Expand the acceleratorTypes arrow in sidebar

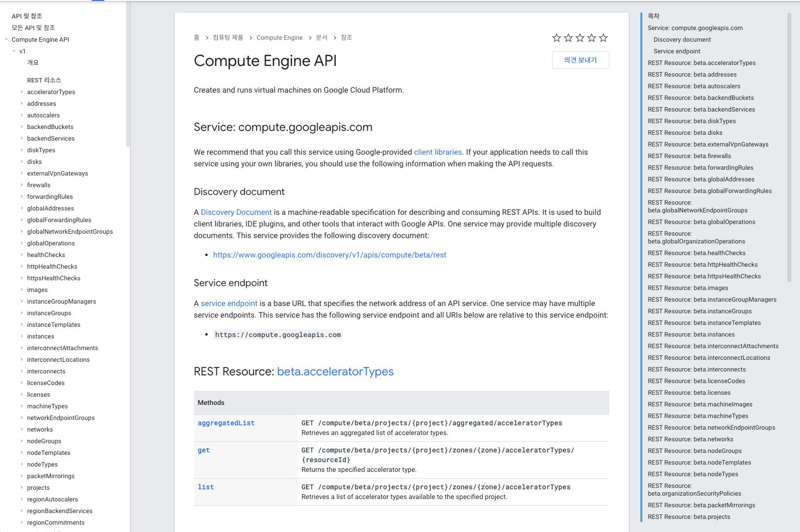[x=22, y=92]
